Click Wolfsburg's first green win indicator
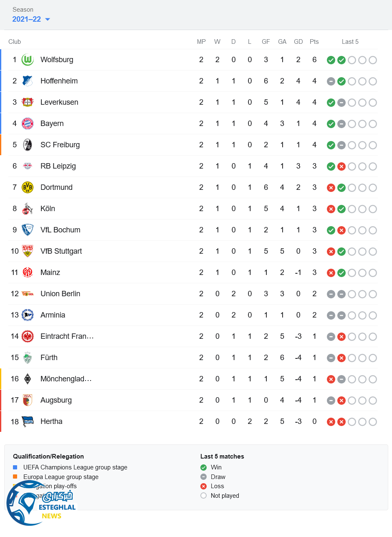The image size is (392, 537). [x=331, y=60]
